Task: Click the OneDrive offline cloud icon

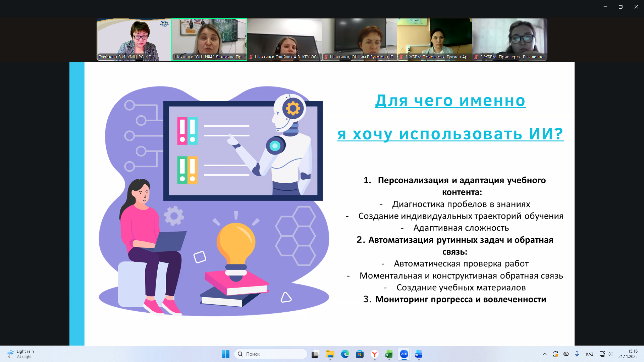Action: [566, 354]
